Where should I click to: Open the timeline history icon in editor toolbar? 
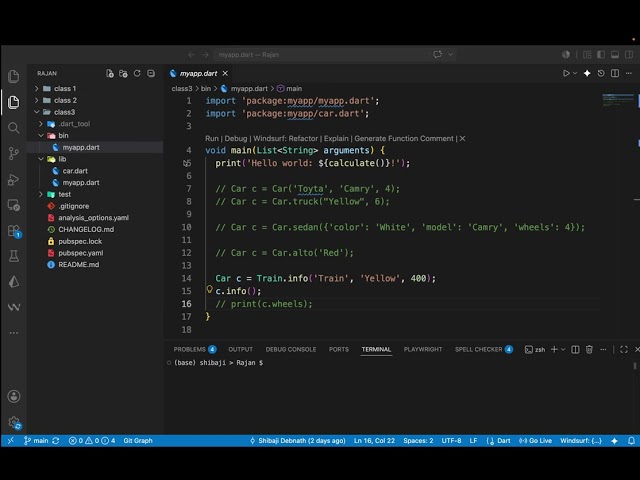coord(601,73)
